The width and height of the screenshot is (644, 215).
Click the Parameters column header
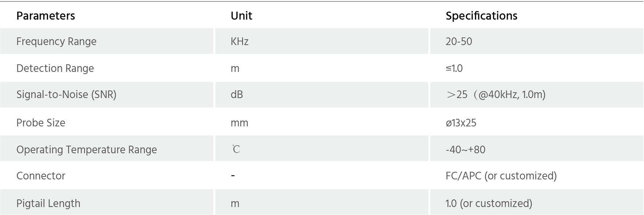[x=46, y=16]
